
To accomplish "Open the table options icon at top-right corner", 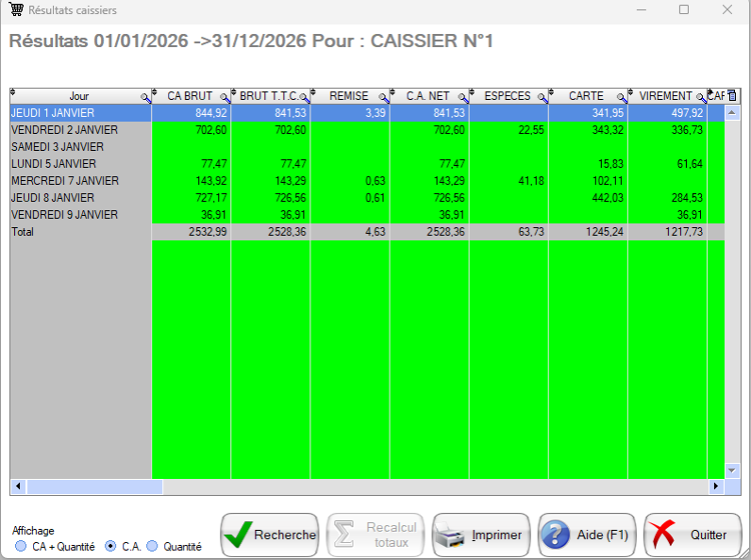I will (x=732, y=95).
